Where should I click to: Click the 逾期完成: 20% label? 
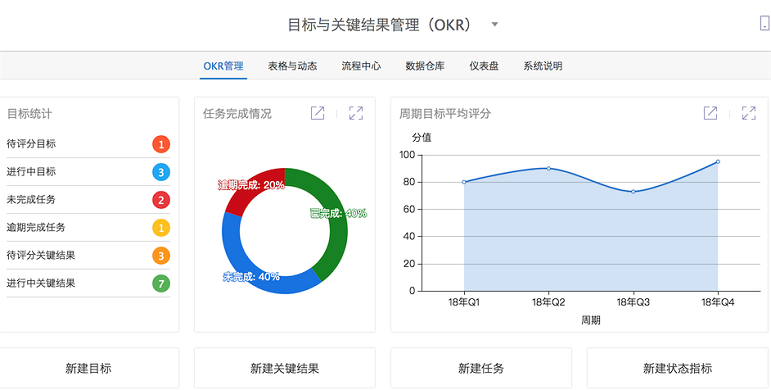tap(251, 185)
